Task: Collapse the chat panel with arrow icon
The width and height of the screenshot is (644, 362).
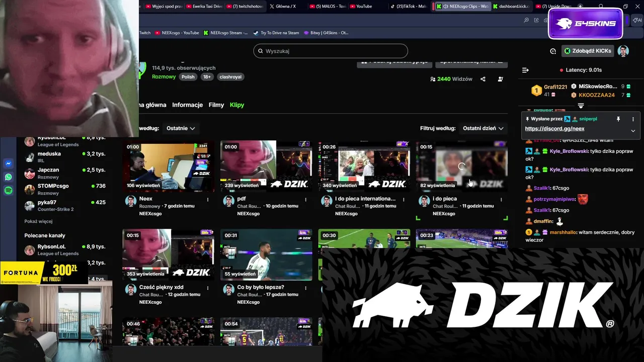Action: 525,70
